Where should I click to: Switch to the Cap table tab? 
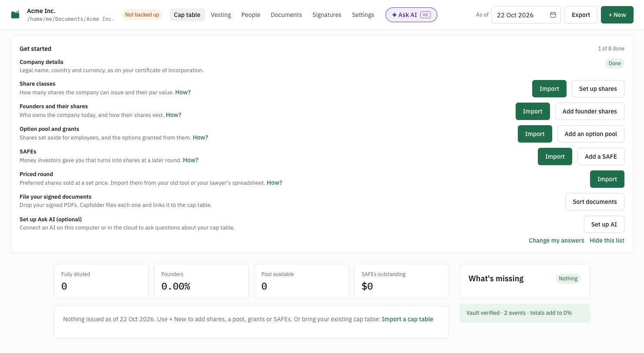187,15
